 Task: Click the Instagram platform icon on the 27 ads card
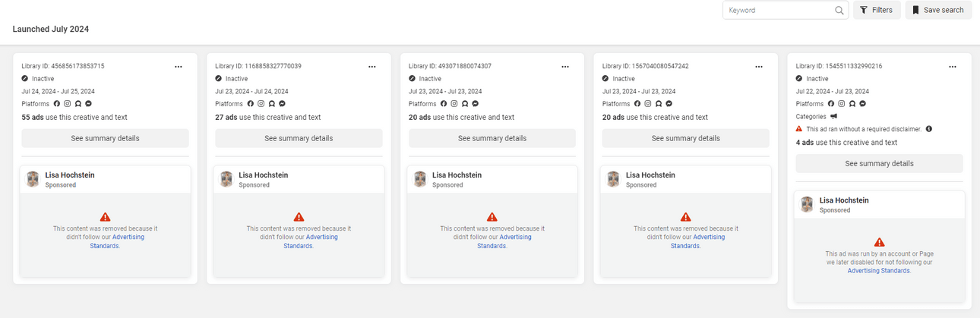261,104
